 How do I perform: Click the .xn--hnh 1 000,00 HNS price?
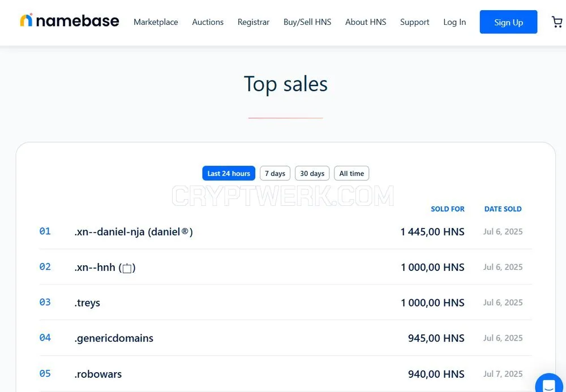point(432,267)
